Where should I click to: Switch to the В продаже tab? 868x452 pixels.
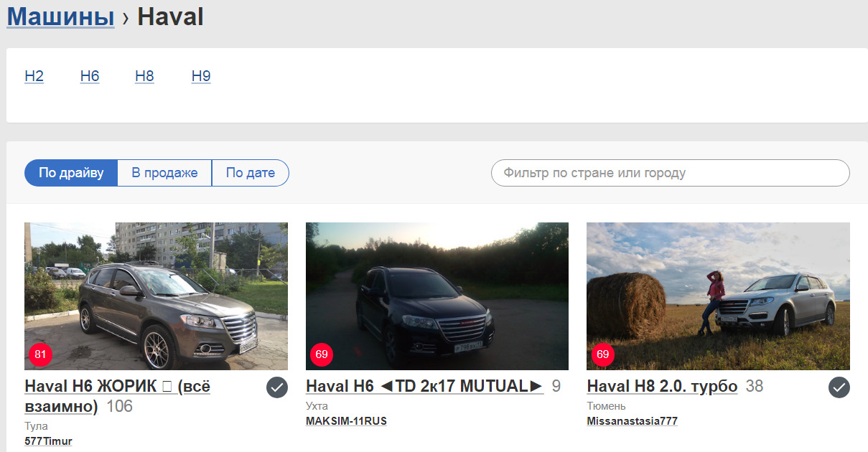point(164,172)
